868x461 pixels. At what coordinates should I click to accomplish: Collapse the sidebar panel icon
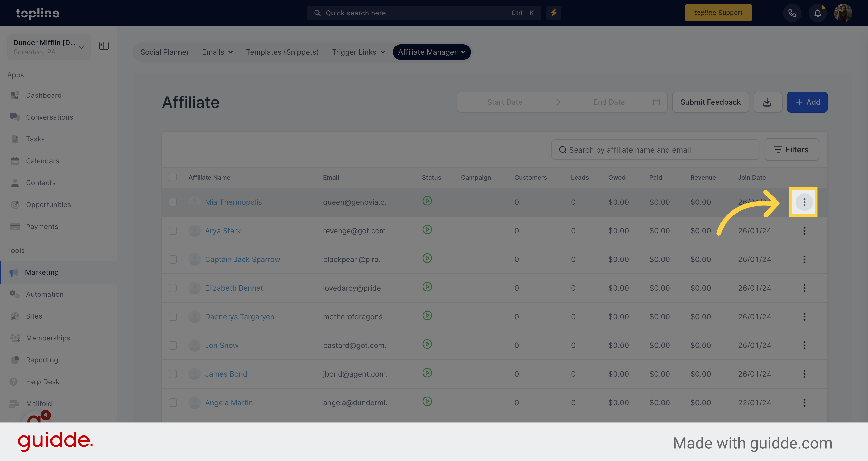point(104,46)
